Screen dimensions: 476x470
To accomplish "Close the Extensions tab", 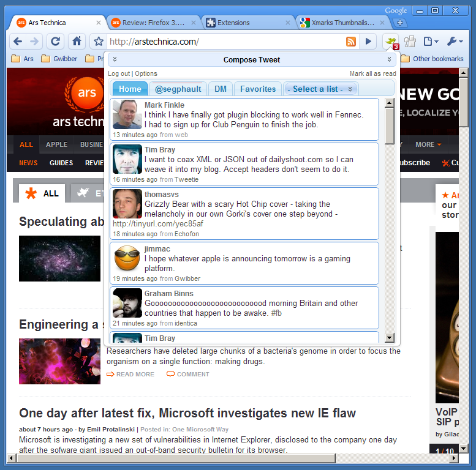I will [x=288, y=23].
